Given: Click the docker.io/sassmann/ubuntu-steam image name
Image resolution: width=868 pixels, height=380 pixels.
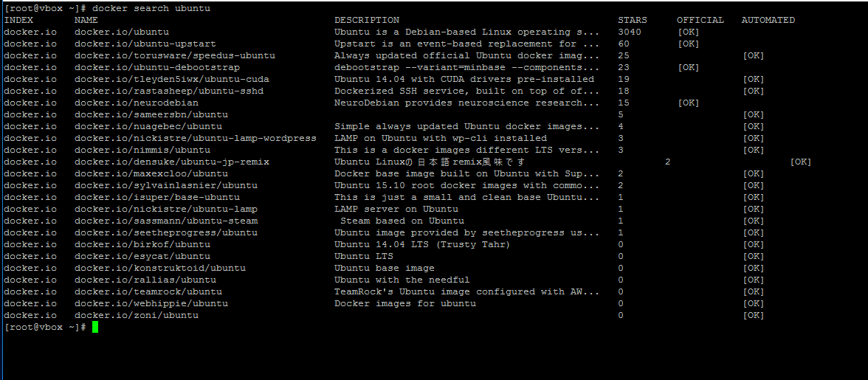Looking at the screenshot, I should click(x=166, y=221).
